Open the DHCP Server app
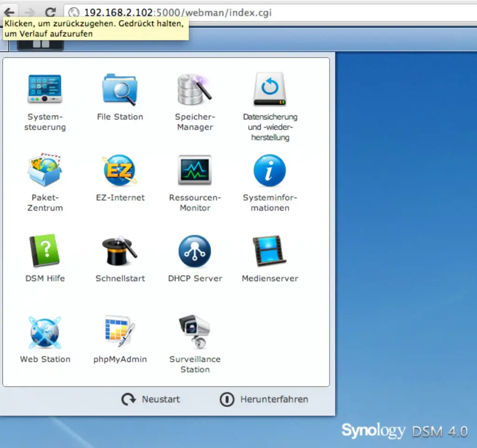The height and width of the screenshot is (448, 477). [195, 251]
